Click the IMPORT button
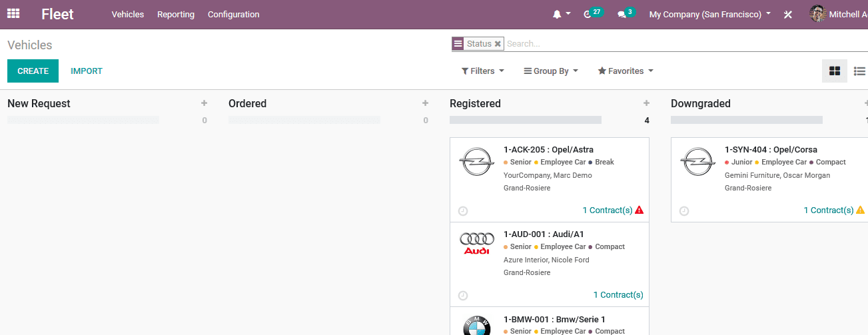 coord(87,71)
